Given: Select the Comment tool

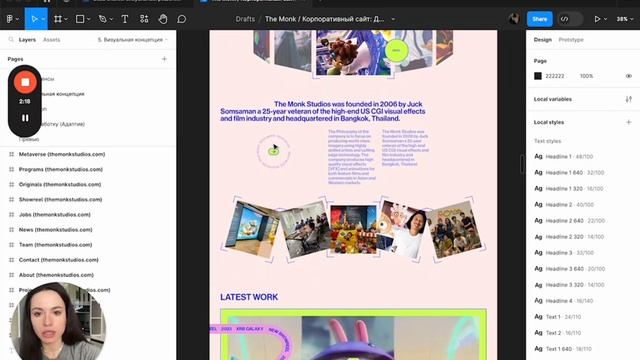Looking at the screenshot, I should pos(182,19).
